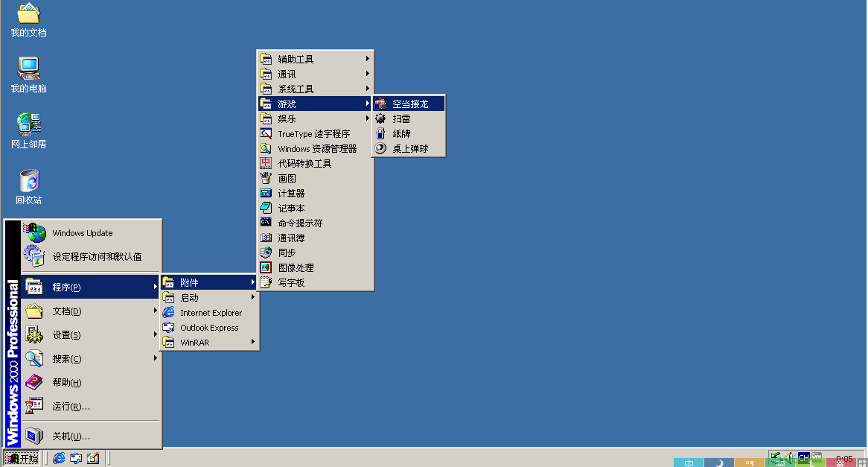Click 程序(P) Programs menu item
This screenshot has height=467, width=868.
coord(91,287)
